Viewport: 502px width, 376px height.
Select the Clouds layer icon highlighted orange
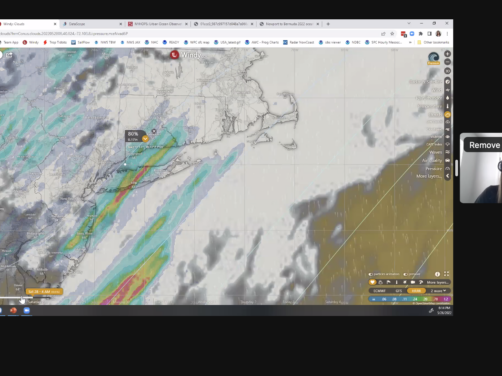447,115
